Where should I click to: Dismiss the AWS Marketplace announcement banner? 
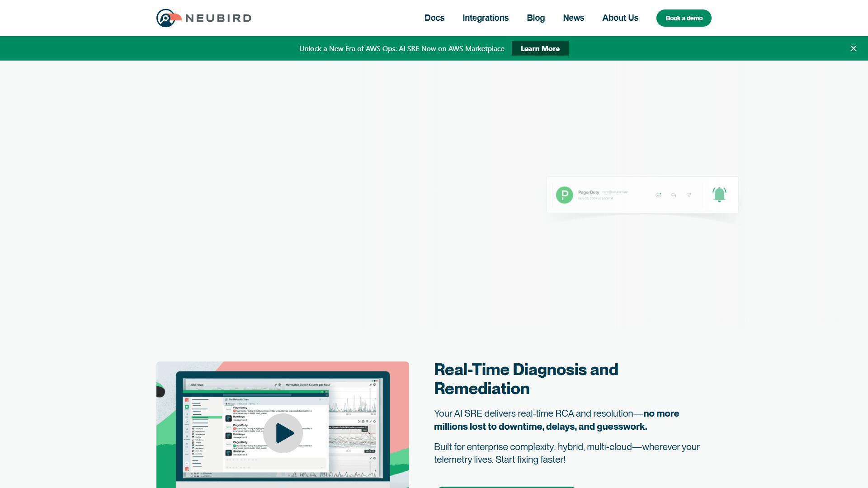click(x=853, y=48)
